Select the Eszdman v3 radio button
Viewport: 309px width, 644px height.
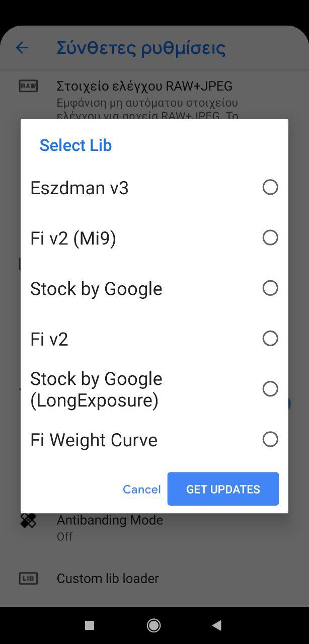click(x=270, y=187)
